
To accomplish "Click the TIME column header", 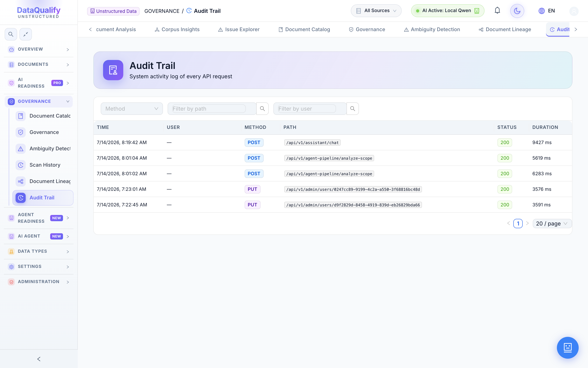I will 103,127.
